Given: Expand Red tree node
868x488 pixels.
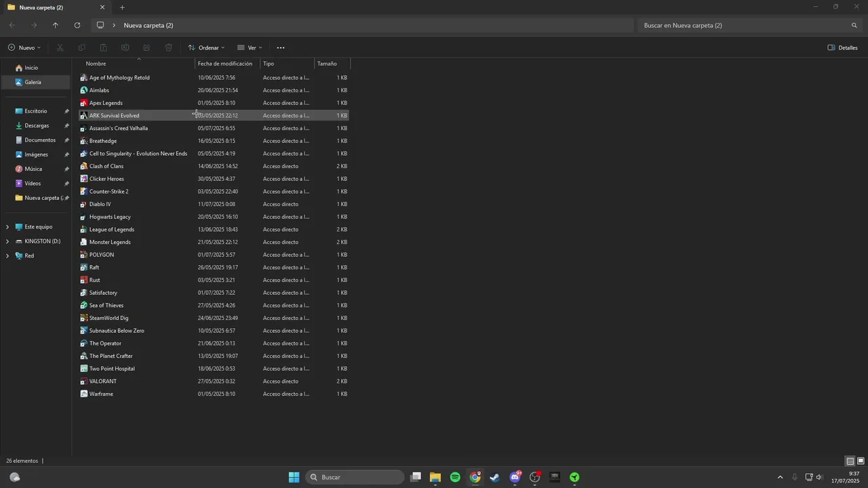Looking at the screenshot, I should [x=7, y=256].
